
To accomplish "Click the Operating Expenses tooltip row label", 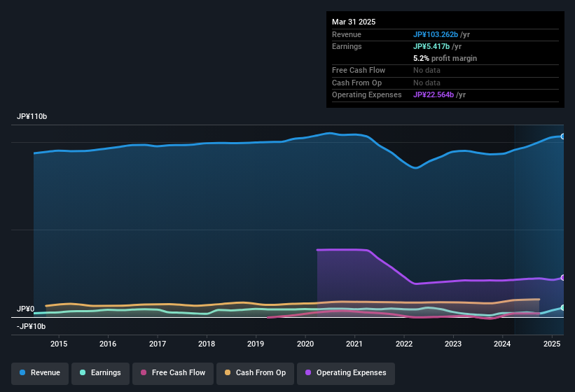I will click(x=367, y=95).
